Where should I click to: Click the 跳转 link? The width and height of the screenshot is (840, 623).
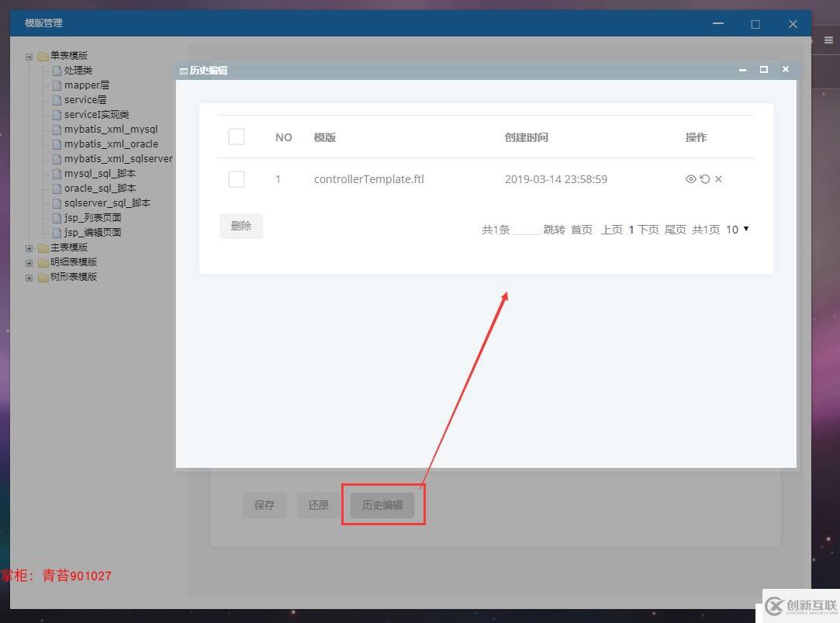(x=554, y=230)
